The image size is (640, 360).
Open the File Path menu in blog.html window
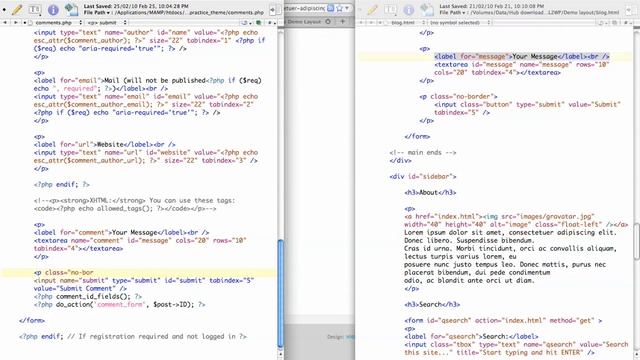tap(453, 13)
